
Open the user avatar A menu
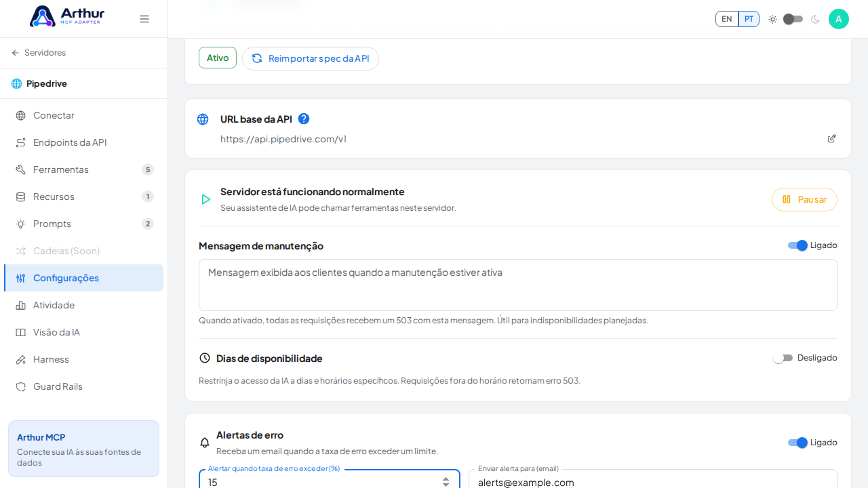[839, 19]
